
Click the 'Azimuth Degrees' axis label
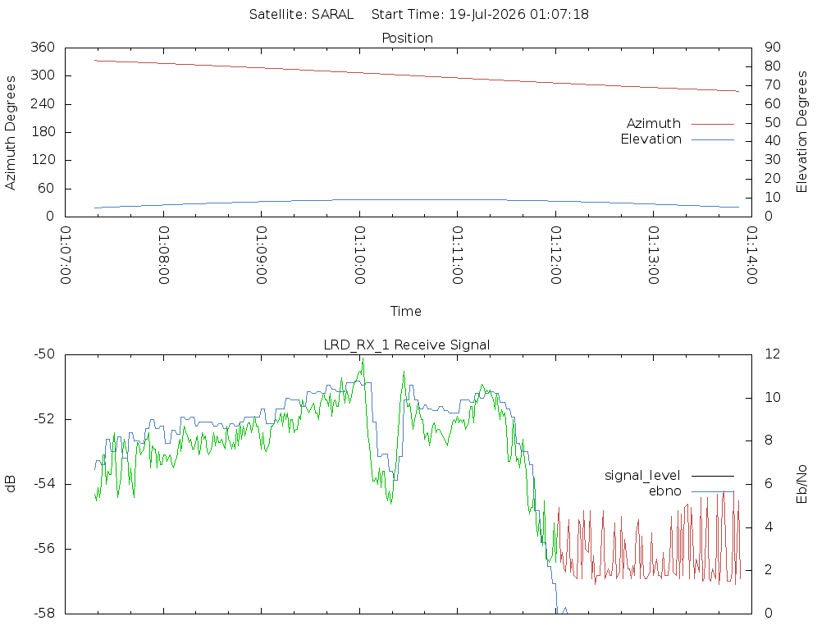pyautogui.click(x=10, y=133)
